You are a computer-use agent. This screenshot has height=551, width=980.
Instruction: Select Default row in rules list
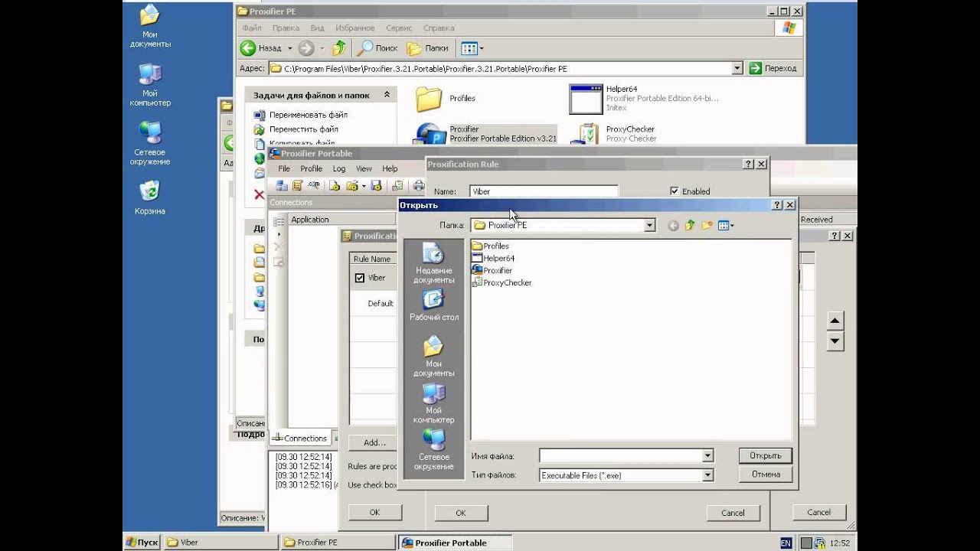(373, 303)
